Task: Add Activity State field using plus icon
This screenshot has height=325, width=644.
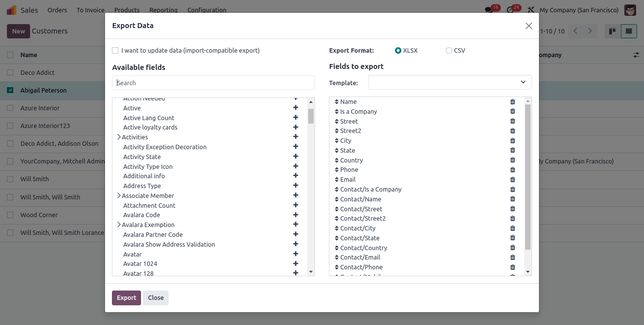Action: [x=296, y=157]
